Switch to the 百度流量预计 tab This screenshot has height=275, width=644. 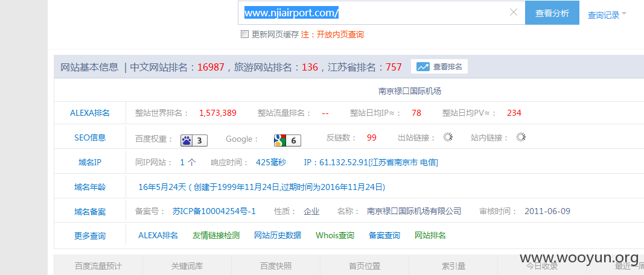click(x=98, y=266)
